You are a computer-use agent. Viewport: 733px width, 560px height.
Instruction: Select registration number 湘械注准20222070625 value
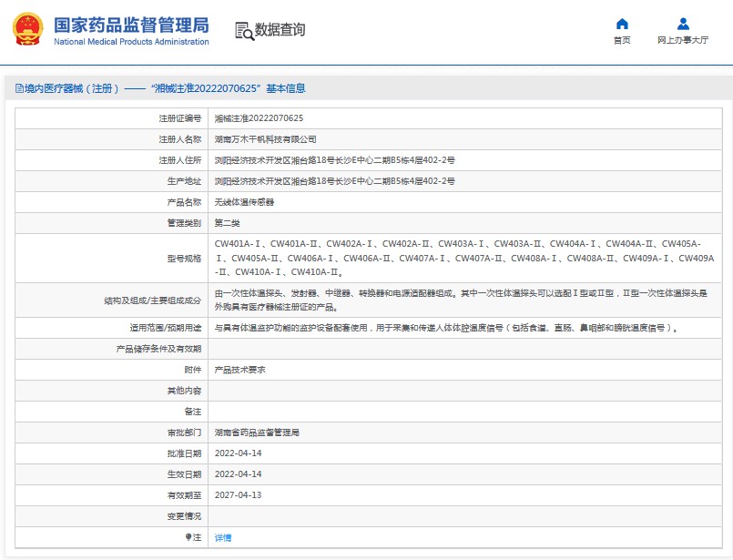259,118
